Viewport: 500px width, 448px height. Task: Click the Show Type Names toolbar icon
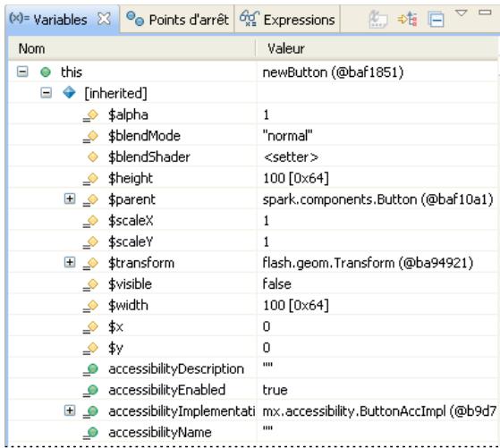(377, 20)
